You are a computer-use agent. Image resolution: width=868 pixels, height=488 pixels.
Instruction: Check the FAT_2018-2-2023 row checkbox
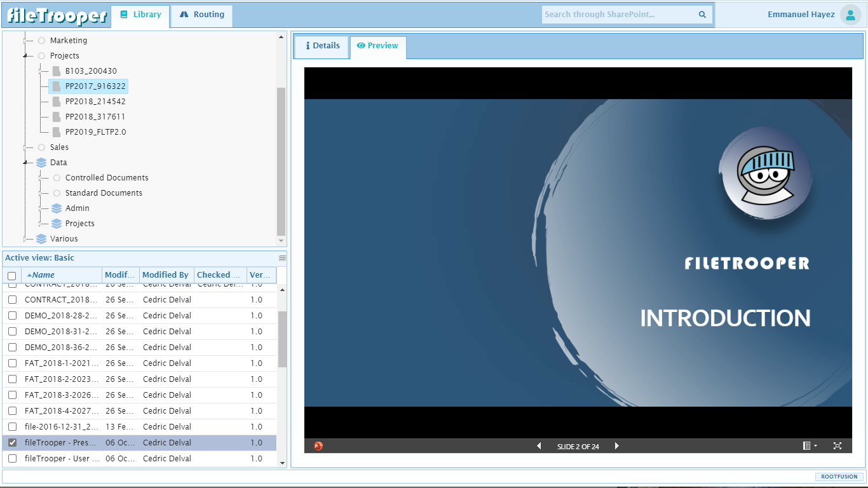[x=12, y=379]
